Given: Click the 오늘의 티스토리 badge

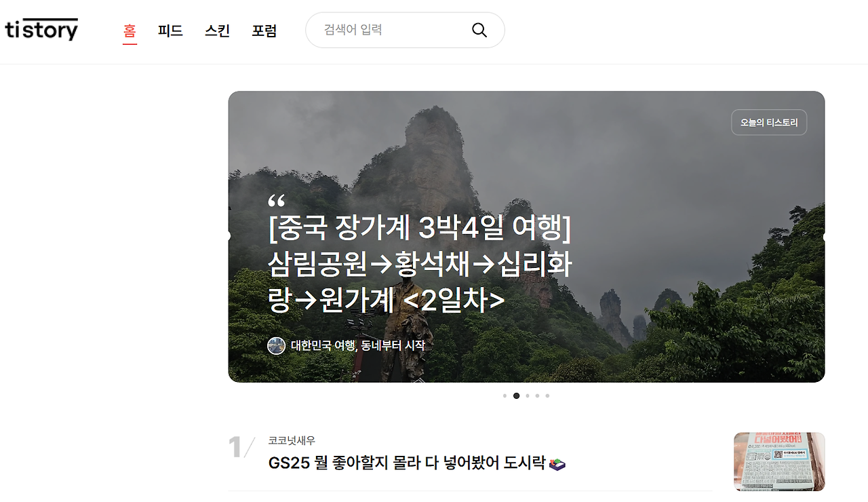Looking at the screenshot, I should [769, 123].
